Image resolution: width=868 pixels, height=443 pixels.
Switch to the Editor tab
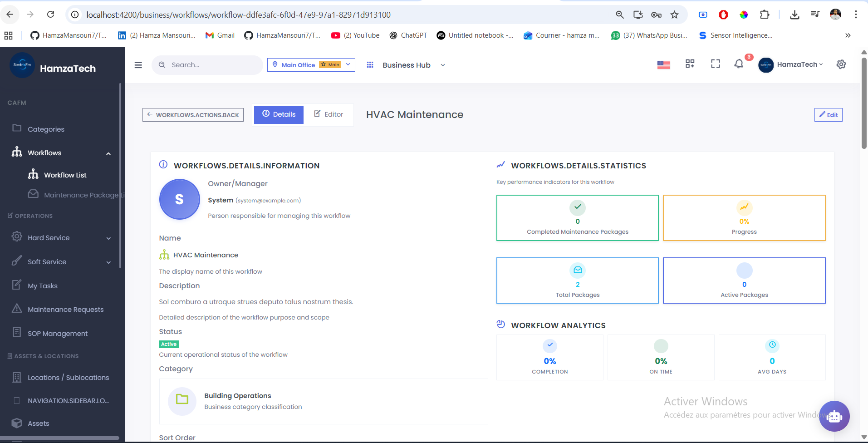tap(328, 114)
